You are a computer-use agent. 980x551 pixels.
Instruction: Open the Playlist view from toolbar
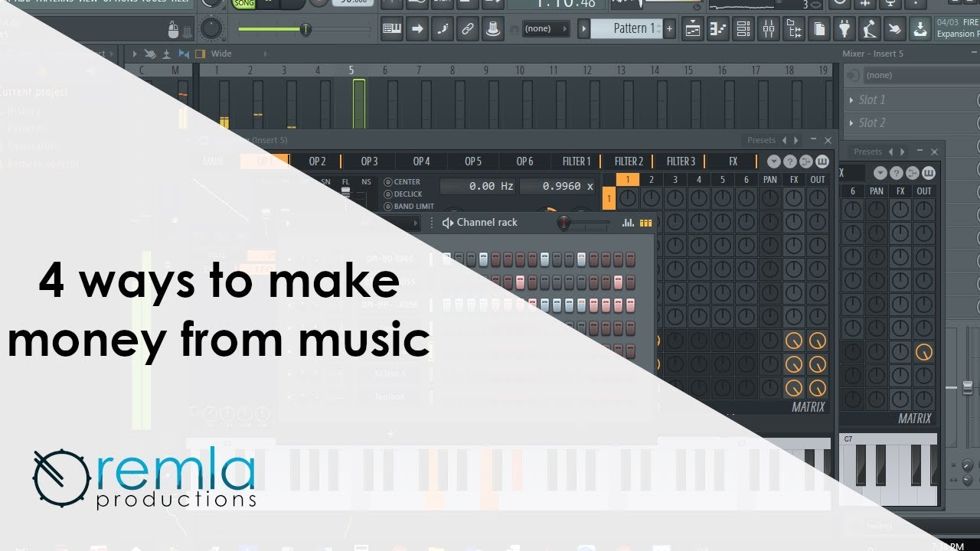point(693,30)
